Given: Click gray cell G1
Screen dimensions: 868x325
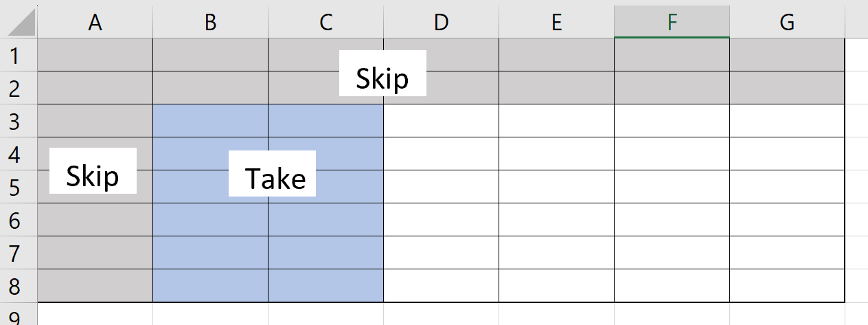Looking at the screenshot, I should [x=788, y=55].
